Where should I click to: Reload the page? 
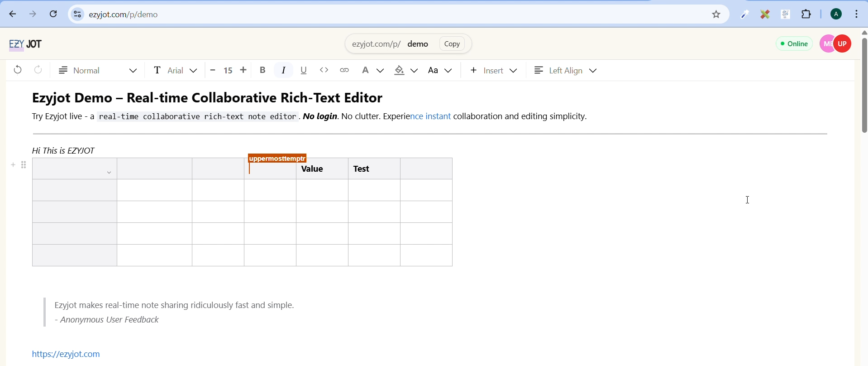[x=54, y=14]
